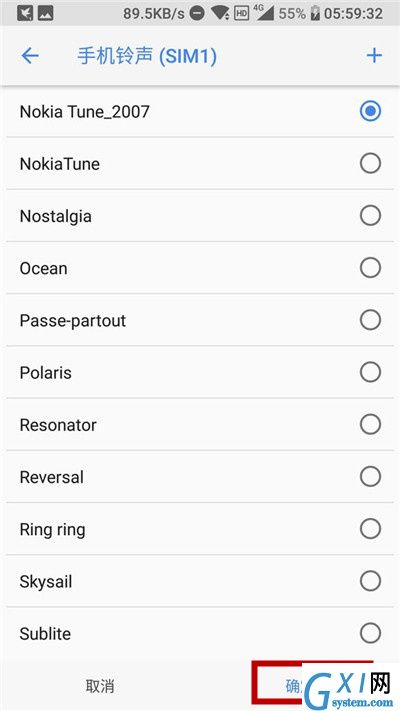Pick the Passe-partout ringtone radio button
This screenshot has width=400, height=711.
(x=370, y=320)
